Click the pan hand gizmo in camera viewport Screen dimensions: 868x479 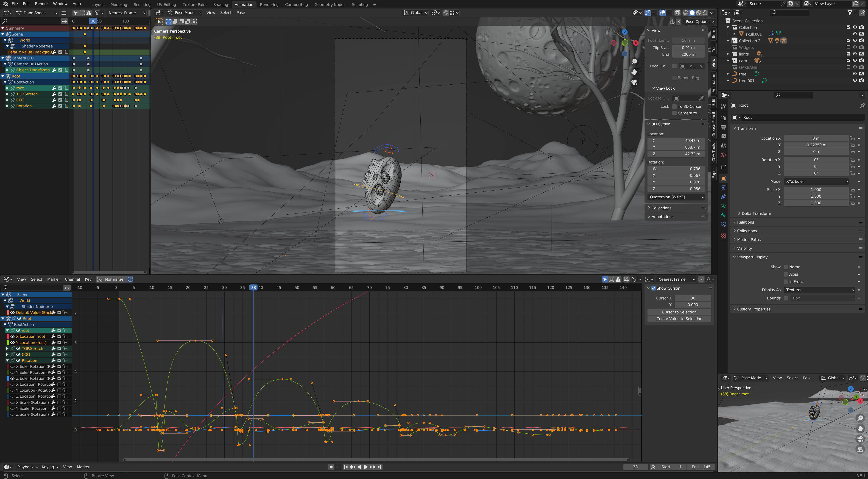pyautogui.click(x=634, y=72)
